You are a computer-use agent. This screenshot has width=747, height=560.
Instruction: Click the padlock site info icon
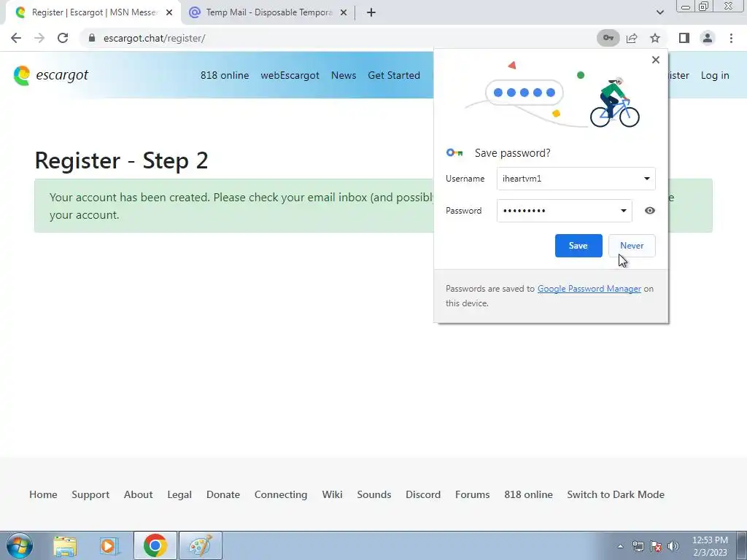pyautogui.click(x=92, y=38)
